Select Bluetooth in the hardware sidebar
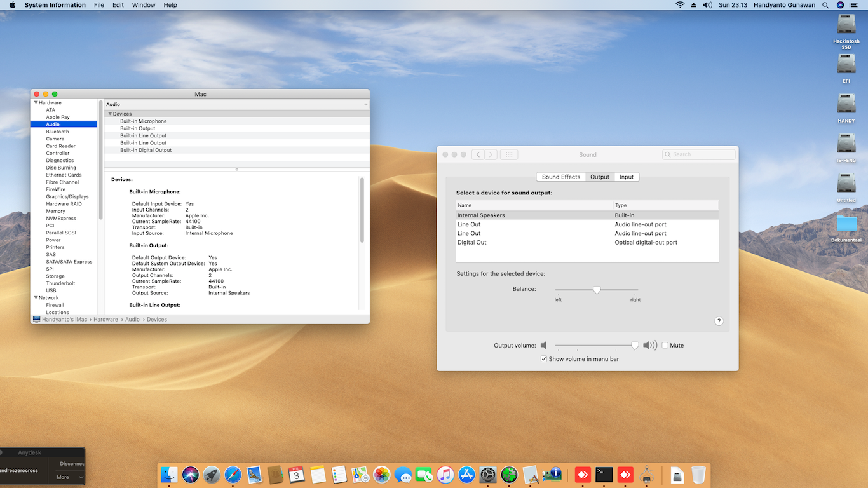This screenshot has height=488, width=868. (57, 132)
